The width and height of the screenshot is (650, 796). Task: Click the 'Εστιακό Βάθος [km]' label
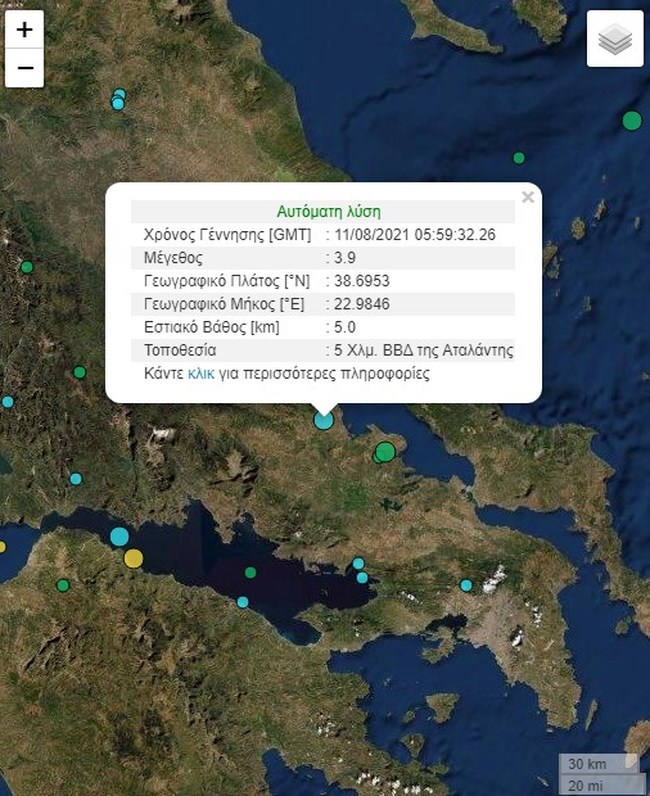click(x=212, y=327)
